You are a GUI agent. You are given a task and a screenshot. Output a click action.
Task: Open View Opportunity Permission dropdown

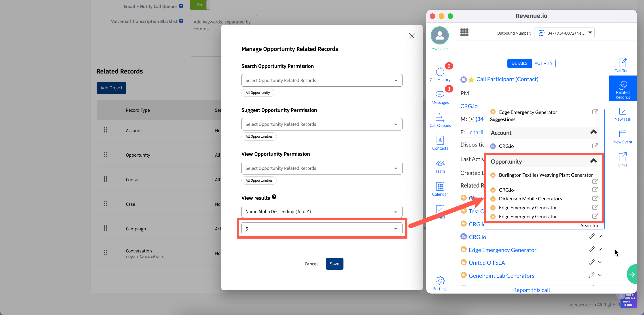(x=322, y=168)
